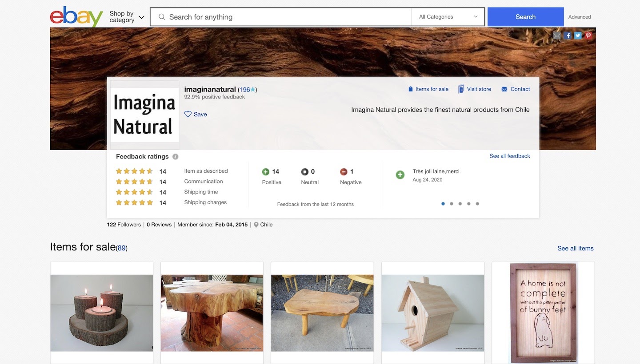This screenshot has height=364, width=640.
Task: Open the (89) items count link
Action: coord(122,248)
